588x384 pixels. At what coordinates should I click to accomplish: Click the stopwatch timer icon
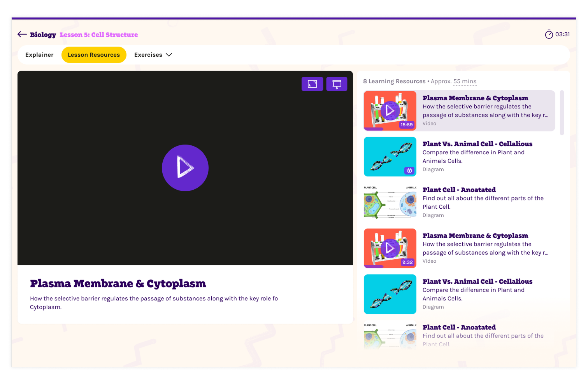(549, 35)
